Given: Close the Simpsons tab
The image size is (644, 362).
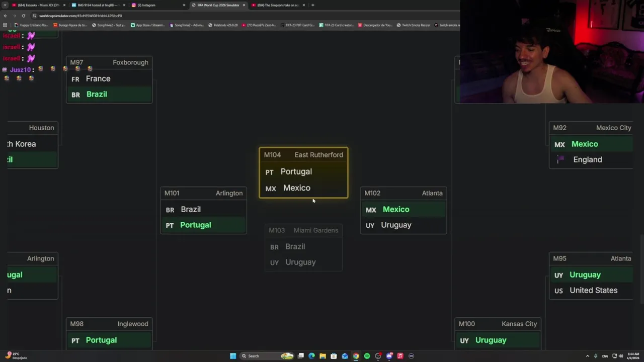Looking at the screenshot, I should 303,5.
